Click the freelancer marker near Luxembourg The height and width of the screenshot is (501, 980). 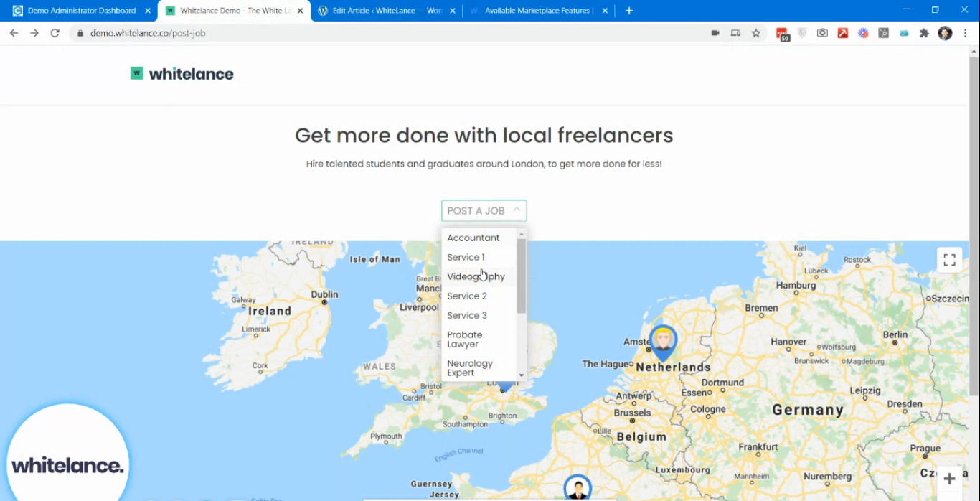pos(578,488)
